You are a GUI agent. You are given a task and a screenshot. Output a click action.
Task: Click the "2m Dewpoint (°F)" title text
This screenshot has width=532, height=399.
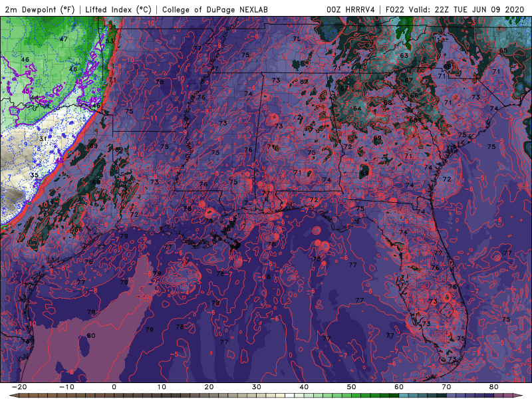(40, 9)
